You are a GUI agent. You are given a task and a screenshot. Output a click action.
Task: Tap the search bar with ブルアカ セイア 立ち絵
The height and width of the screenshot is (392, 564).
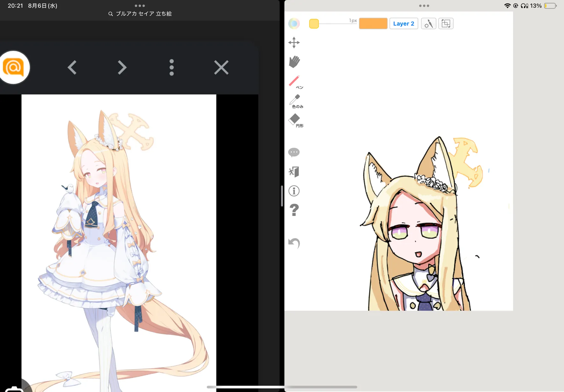click(x=140, y=14)
